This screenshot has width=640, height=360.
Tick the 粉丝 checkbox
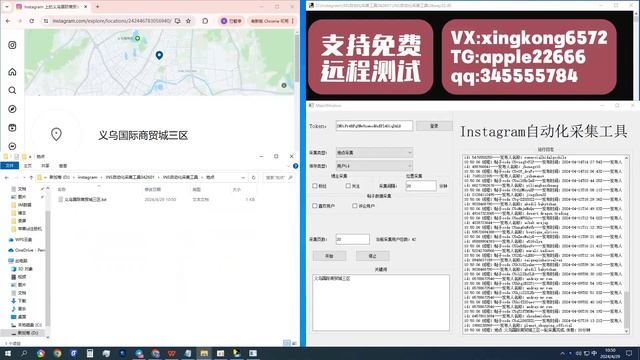315,186
